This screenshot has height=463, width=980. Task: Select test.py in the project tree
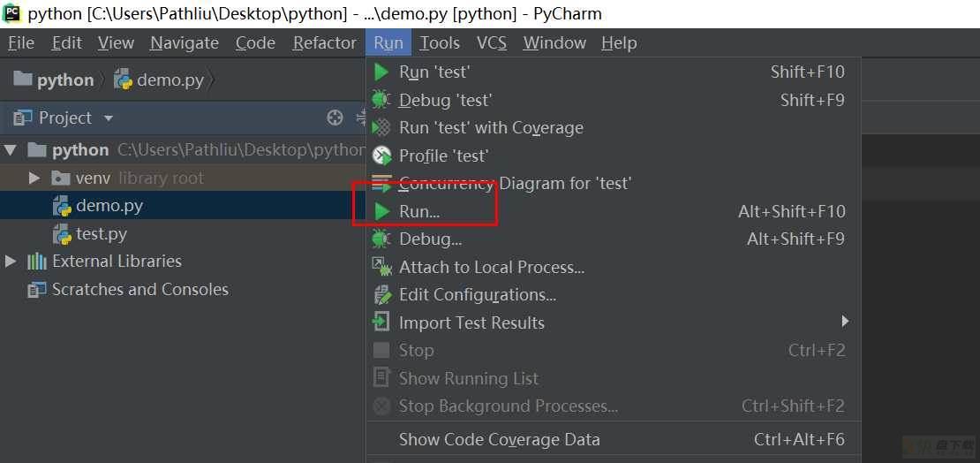coord(183,234)
